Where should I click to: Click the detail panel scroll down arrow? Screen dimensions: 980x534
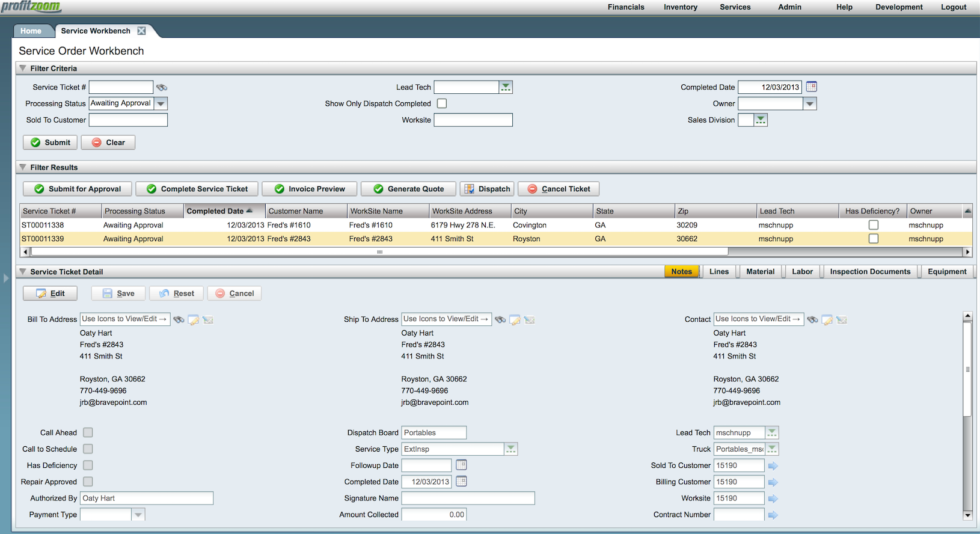tap(967, 515)
